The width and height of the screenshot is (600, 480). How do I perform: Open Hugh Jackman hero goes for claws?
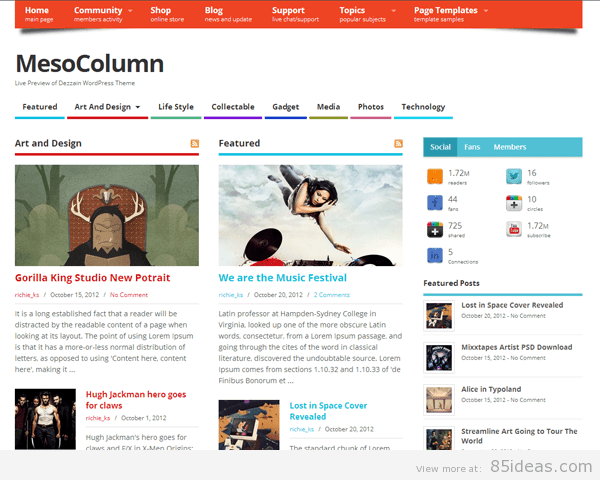coord(136,400)
